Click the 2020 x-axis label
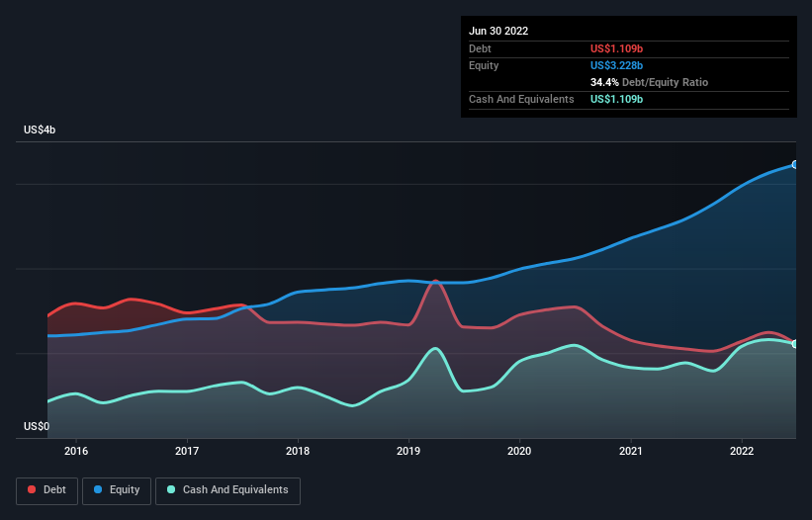 [x=519, y=451]
